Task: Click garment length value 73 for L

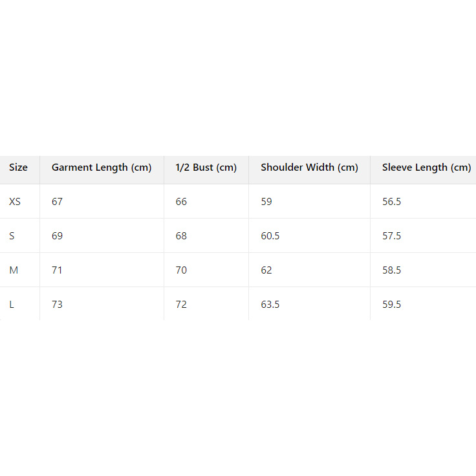Action: pos(58,305)
